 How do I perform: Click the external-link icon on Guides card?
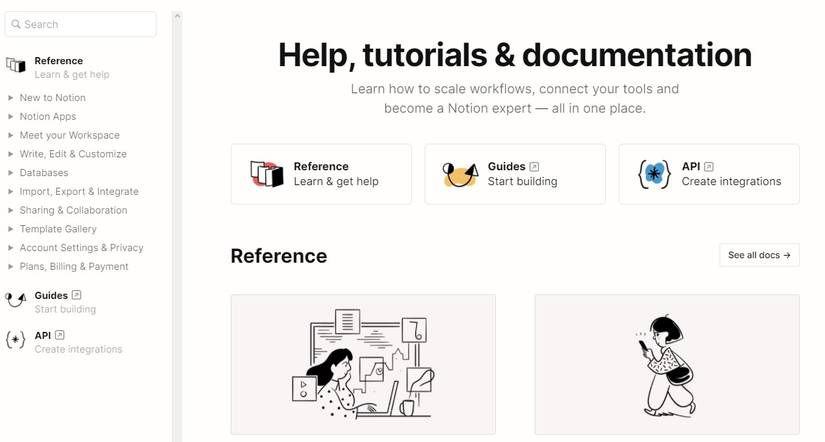(x=534, y=167)
